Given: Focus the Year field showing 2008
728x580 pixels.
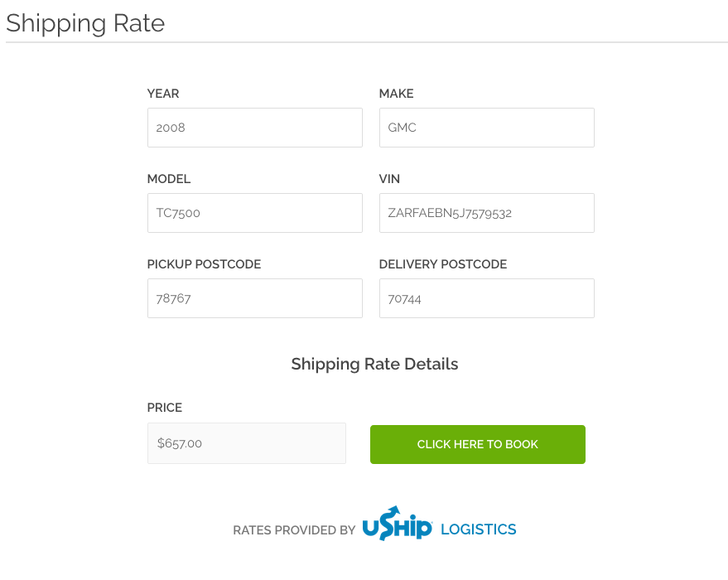Looking at the screenshot, I should tap(254, 128).
